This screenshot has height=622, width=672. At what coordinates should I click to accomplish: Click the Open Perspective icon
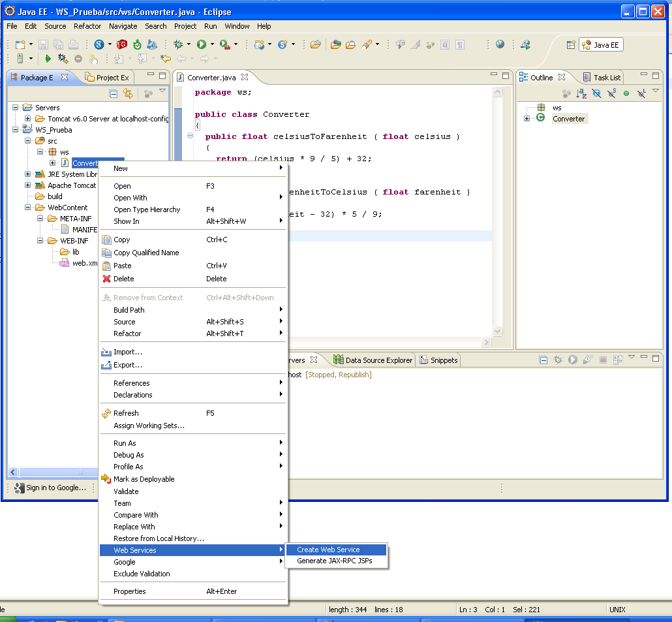tap(571, 45)
